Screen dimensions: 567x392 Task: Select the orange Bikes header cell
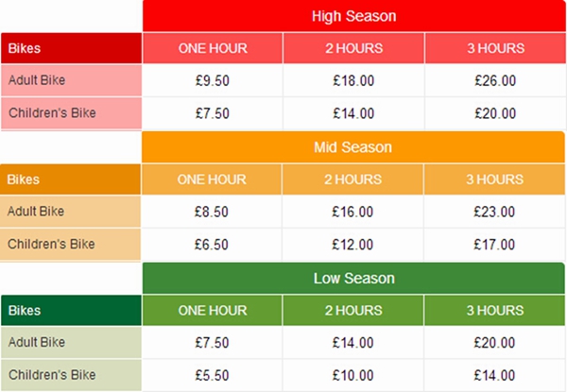72,179
